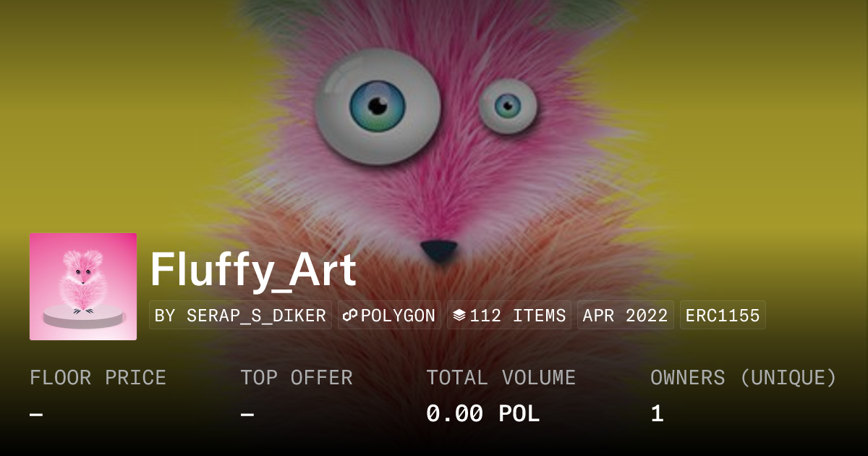Select the Fluffy_Art collection title

(x=253, y=271)
